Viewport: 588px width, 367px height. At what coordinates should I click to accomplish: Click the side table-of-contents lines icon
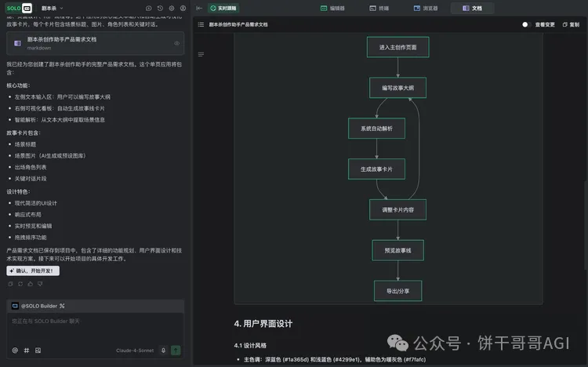click(201, 54)
